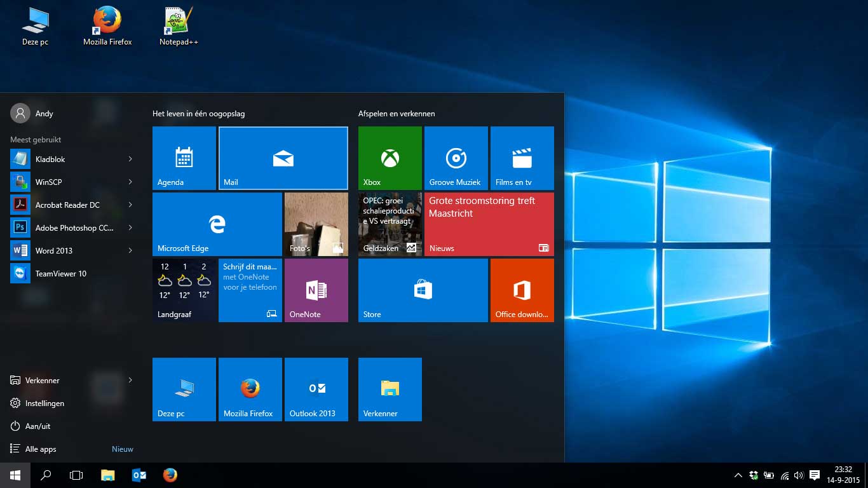The height and width of the screenshot is (488, 868).
Task: Open the Foto's photo tile
Action: click(x=316, y=224)
